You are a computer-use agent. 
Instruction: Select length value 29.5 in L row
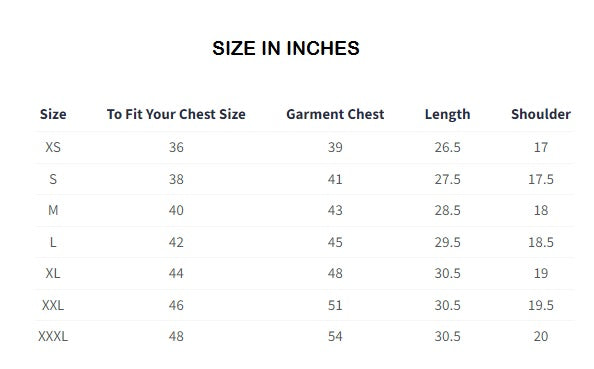447,242
